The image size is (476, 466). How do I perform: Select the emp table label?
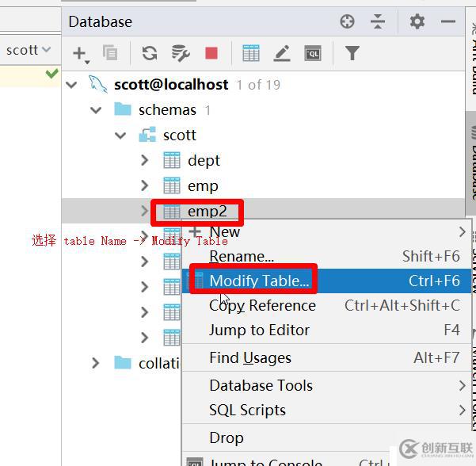click(x=203, y=186)
